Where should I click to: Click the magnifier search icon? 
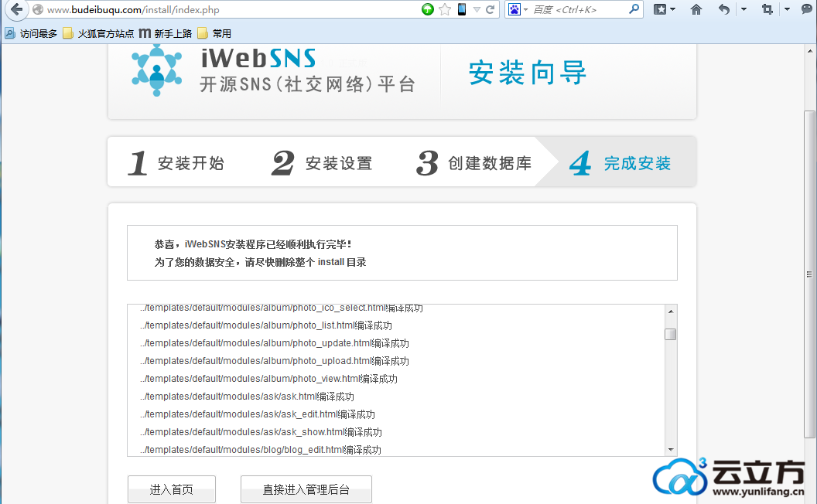point(634,9)
